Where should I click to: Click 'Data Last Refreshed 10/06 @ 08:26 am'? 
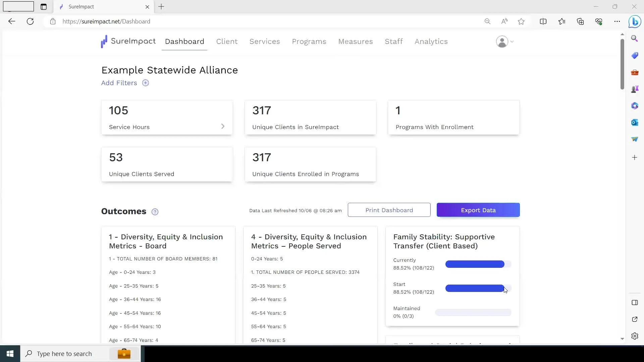[295, 210]
